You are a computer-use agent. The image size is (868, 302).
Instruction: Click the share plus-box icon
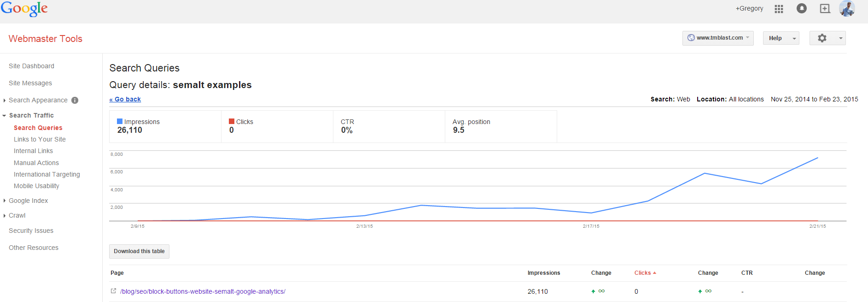click(x=825, y=8)
